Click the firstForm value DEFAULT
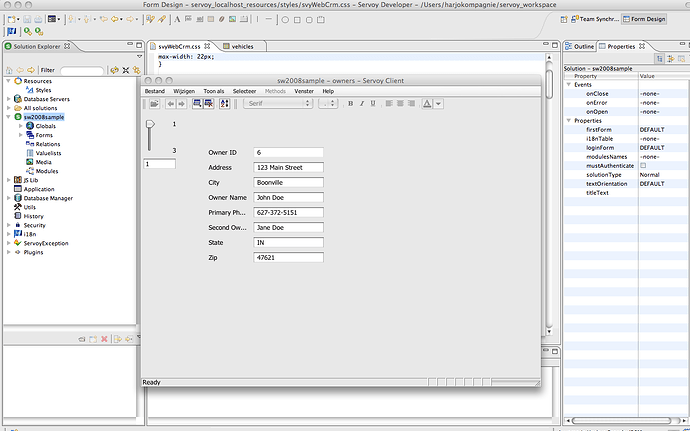 652,130
